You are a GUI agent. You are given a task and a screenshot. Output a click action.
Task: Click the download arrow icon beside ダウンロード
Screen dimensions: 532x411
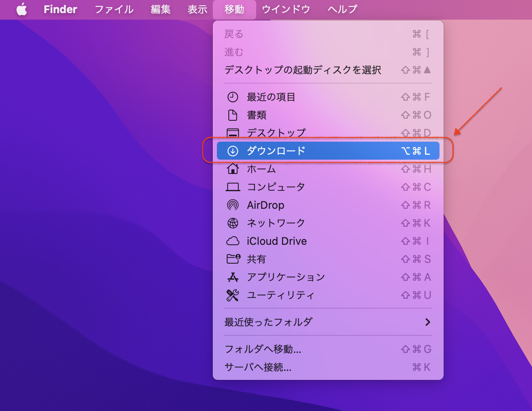click(233, 151)
